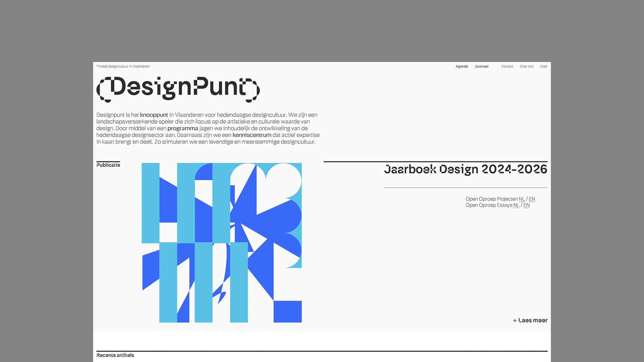Open the Jaarboek Design 2024-2026 title
Screen dimensions: 644x362
click(x=465, y=169)
